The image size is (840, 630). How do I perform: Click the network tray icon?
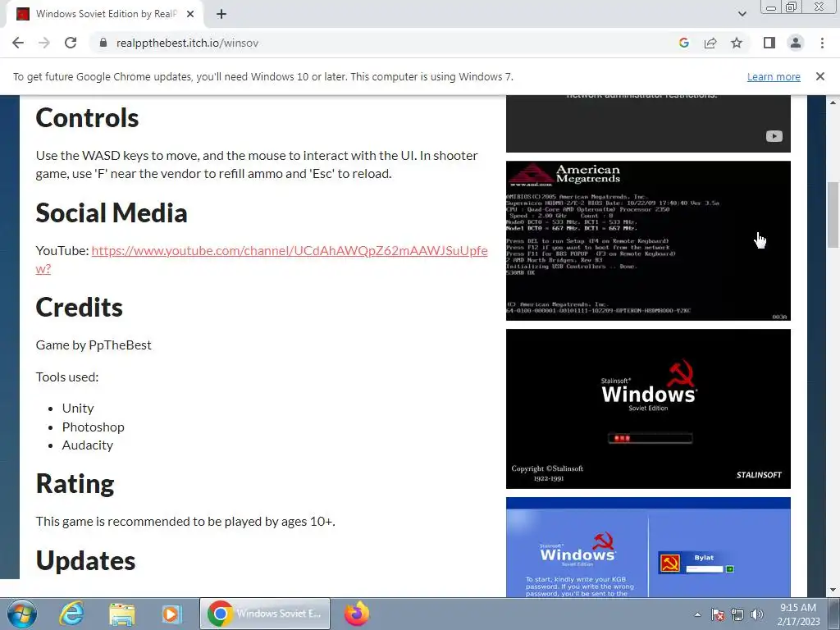tap(737, 614)
